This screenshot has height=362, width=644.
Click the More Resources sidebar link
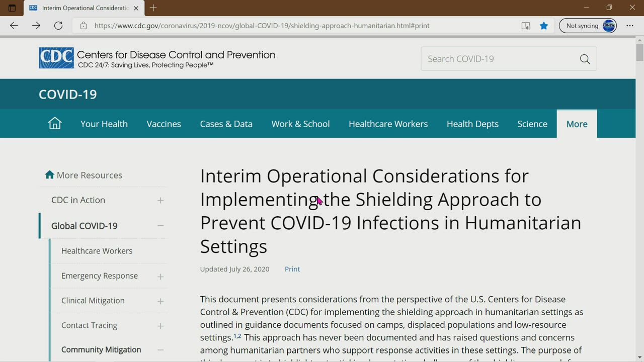[89, 175]
